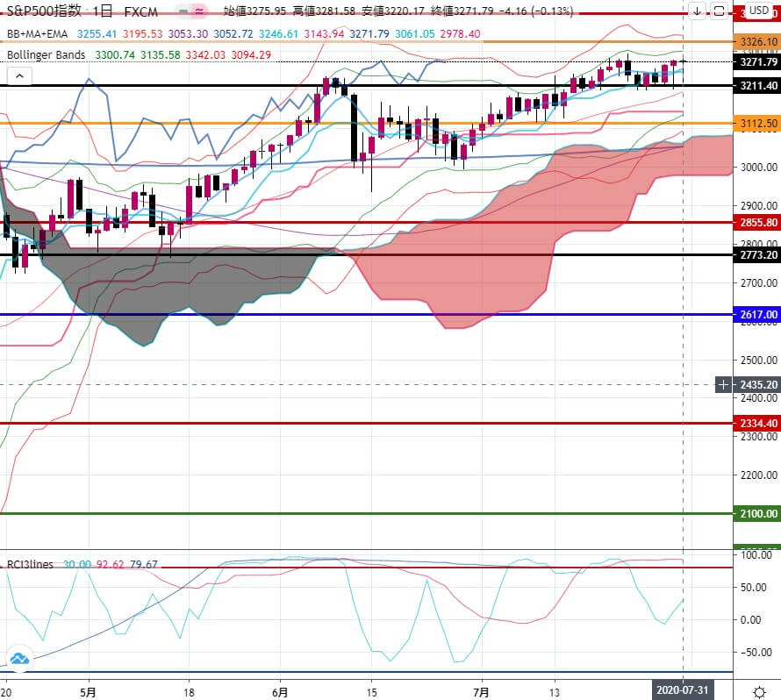781x700 pixels.
Task: Open the S&P500指数 symbol title
Action: 44,11
